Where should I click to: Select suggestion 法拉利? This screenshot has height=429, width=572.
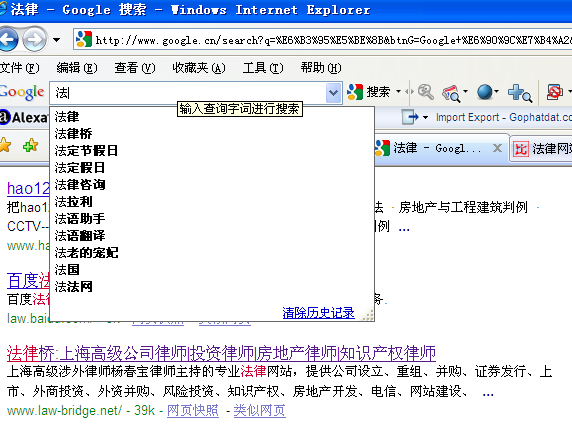(x=212, y=201)
